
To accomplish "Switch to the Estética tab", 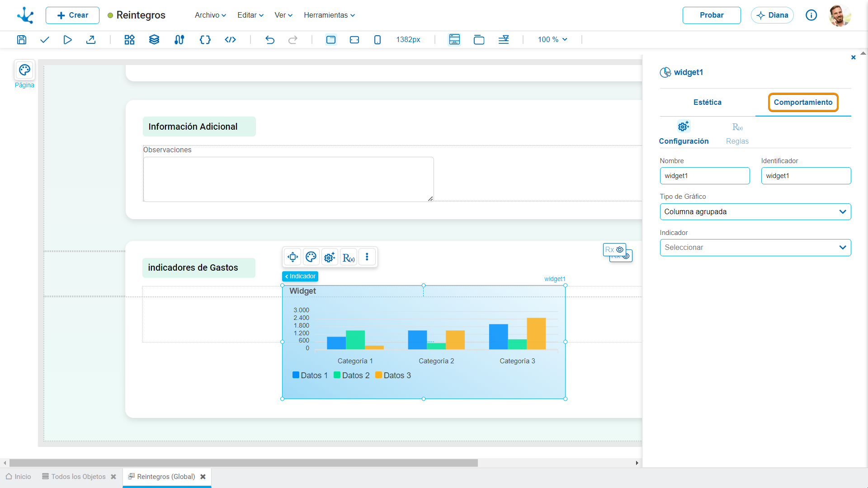I will pyautogui.click(x=708, y=103).
